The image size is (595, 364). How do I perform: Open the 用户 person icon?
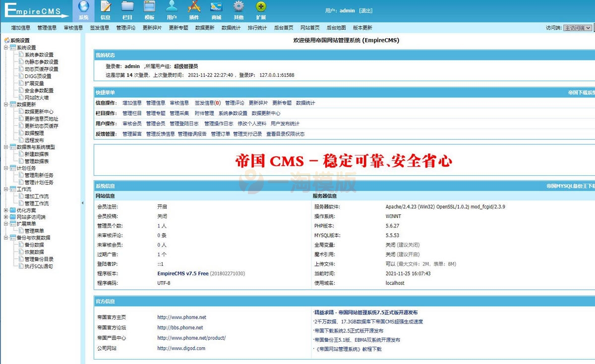tap(172, 7)
